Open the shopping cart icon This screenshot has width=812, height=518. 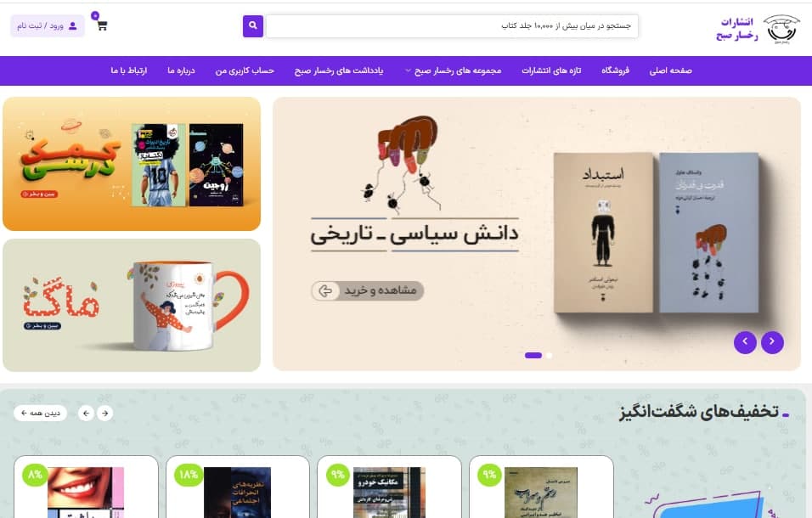(x=102, y=25)
